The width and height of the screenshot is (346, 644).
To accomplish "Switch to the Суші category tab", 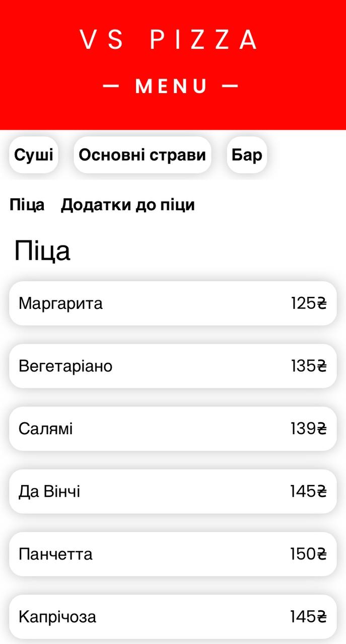I will tap(34, 155).
